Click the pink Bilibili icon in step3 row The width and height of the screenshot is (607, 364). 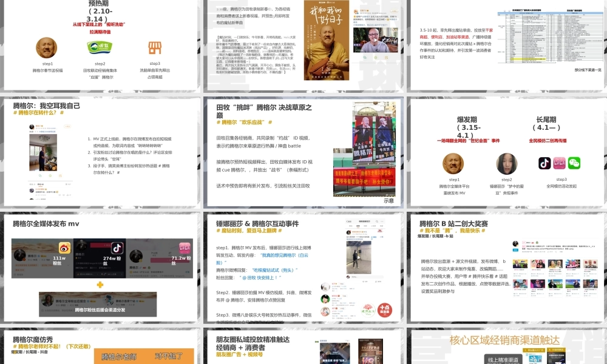559,163
